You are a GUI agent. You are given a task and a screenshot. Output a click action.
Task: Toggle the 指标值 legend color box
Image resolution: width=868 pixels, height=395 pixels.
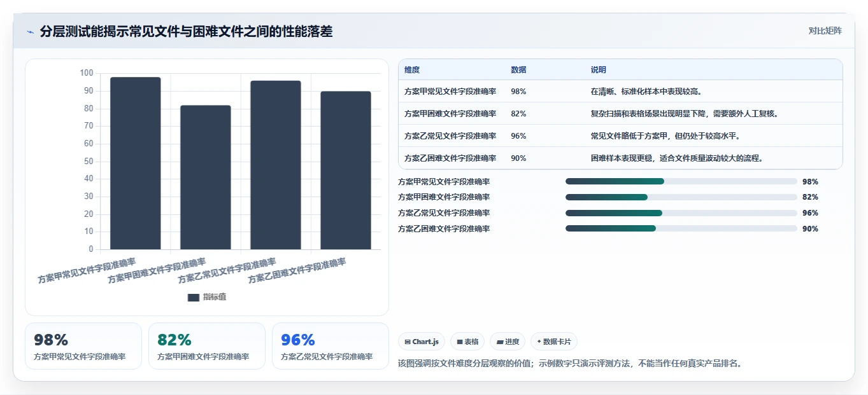click(194, 297)
